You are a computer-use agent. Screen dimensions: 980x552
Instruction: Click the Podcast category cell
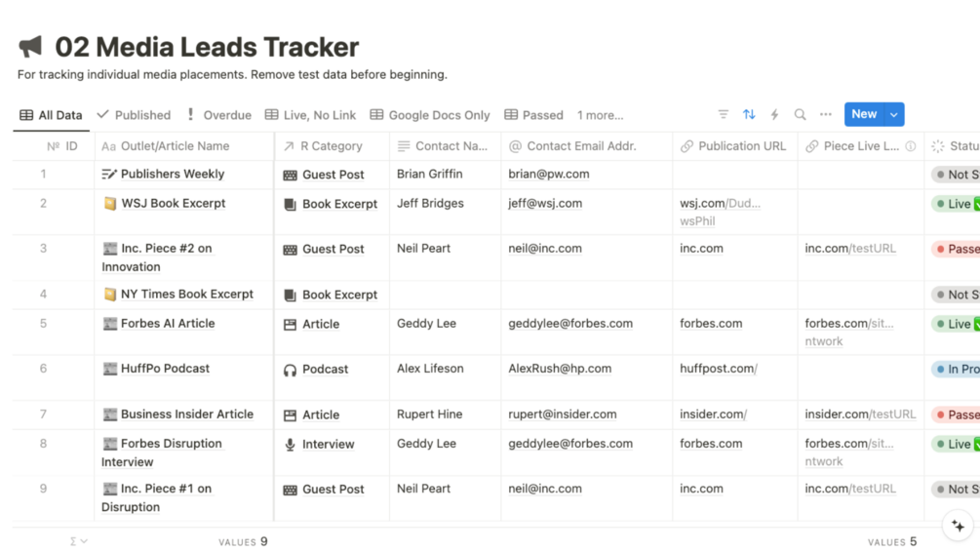(325, 370)
